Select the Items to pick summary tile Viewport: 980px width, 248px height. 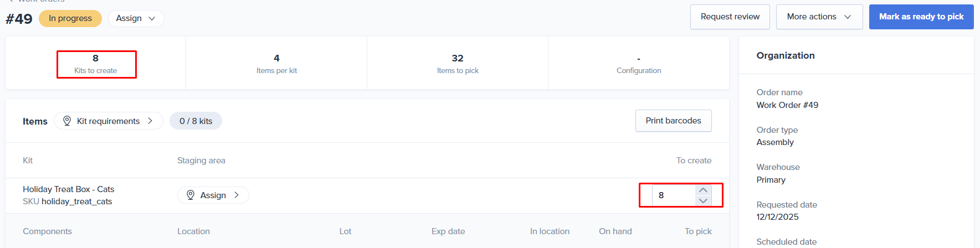458,64
